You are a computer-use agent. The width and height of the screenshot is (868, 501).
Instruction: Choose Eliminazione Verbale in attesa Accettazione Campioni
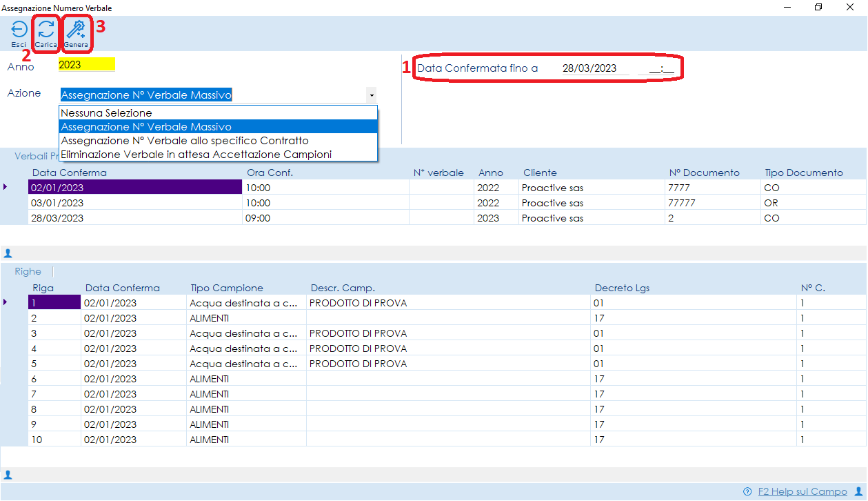pos(218,155)
